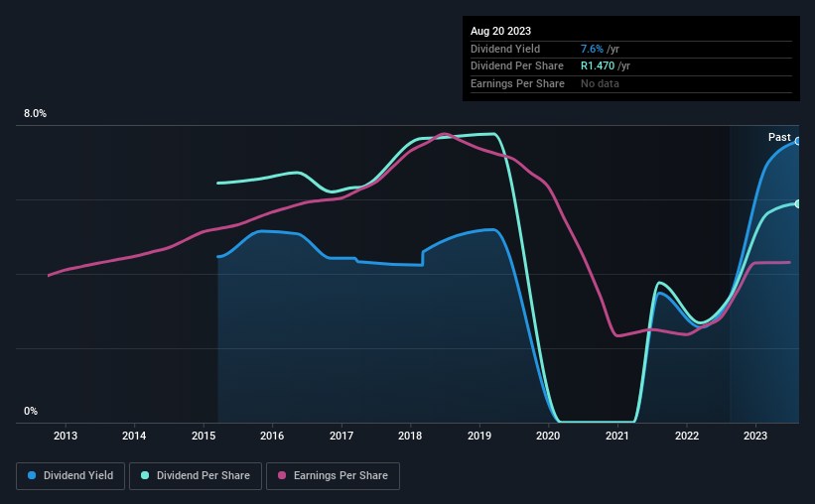
Task: Click the blue Dividend Yield legend dot
Action: pyautogui.click(x=32, y=476)
